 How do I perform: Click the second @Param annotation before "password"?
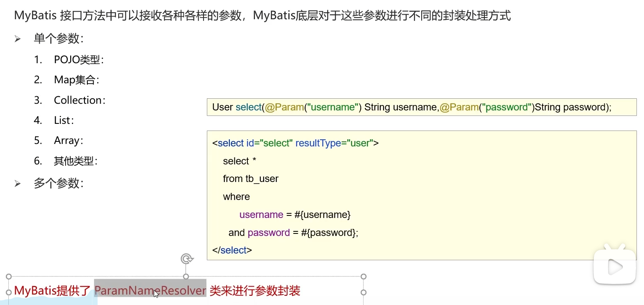click(x=459, y=107)
